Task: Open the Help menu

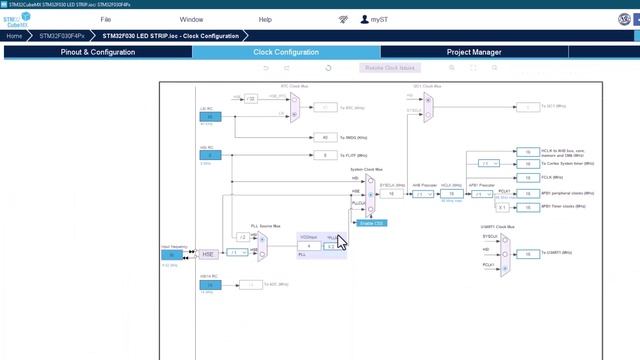Action: [x=265, y=19]
